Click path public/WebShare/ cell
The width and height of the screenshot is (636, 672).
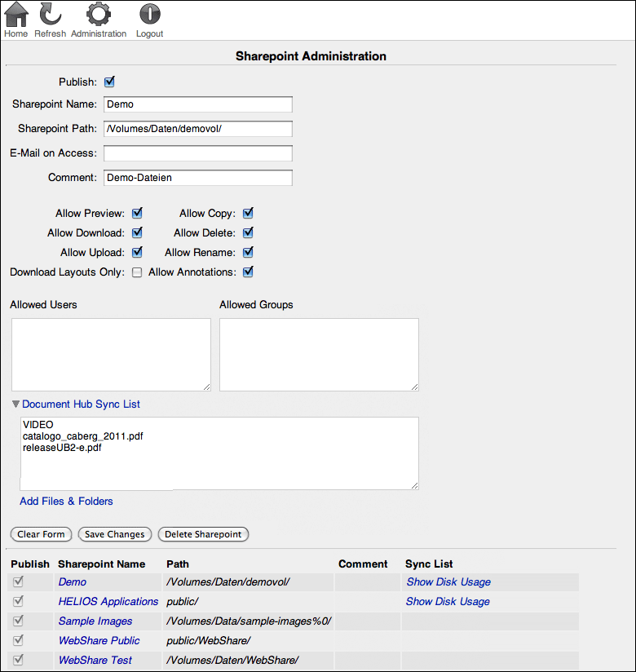pyautogui.click(x=209, y=641)
